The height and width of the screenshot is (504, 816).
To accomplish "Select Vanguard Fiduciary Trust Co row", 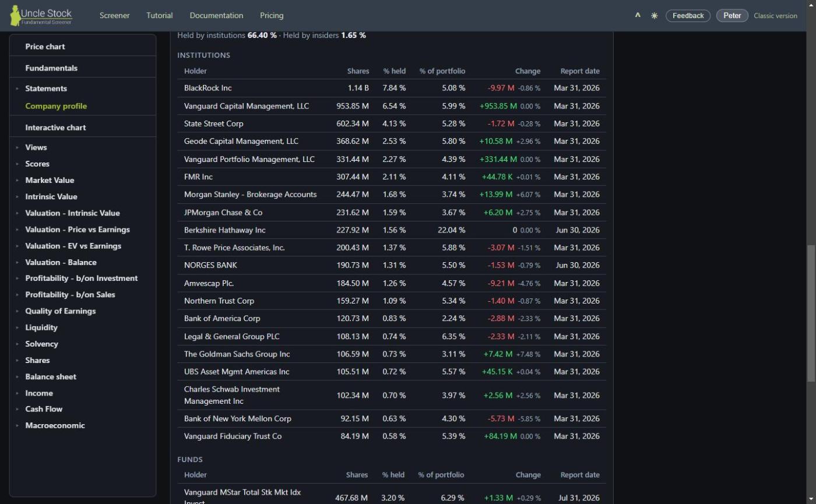I will [x=392, y=436].
